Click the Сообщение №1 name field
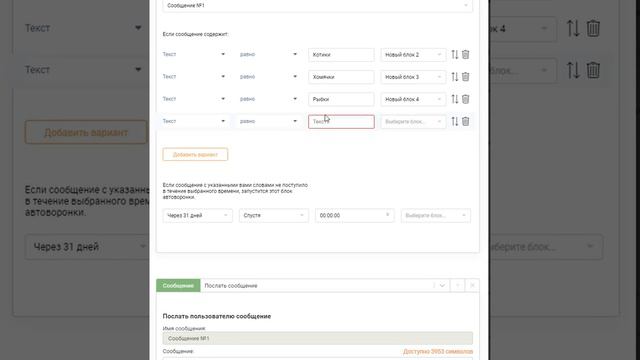 pyautogui.click(x=318, y=338)
